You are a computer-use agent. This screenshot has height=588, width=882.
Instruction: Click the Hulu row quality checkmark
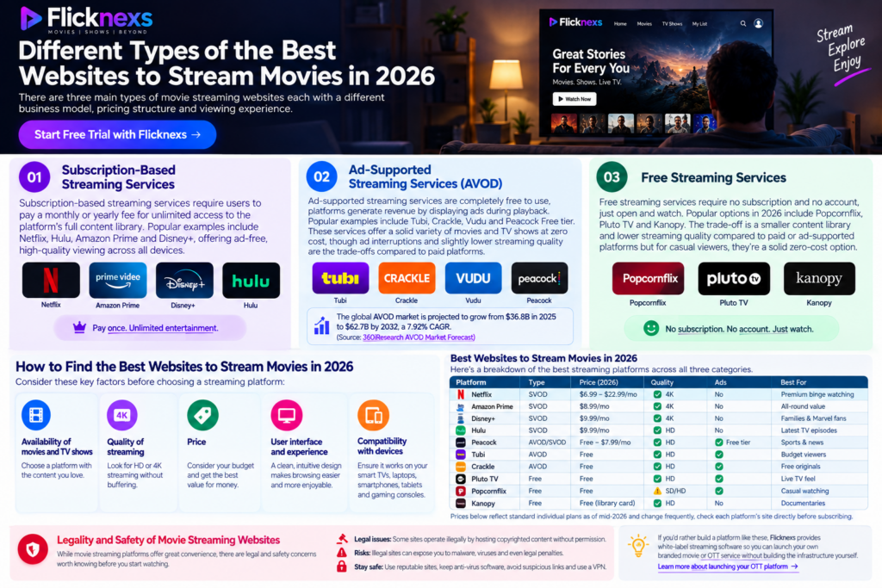[657, 430]
